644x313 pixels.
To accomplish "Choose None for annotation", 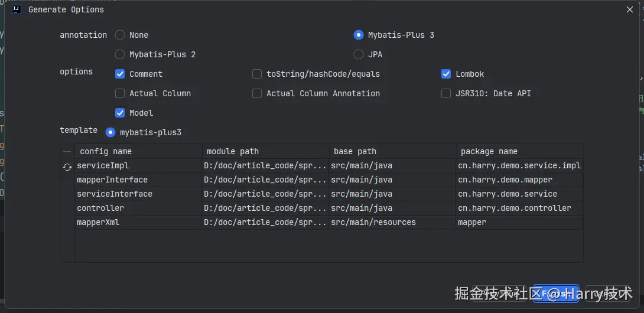I will coord(120,35).
